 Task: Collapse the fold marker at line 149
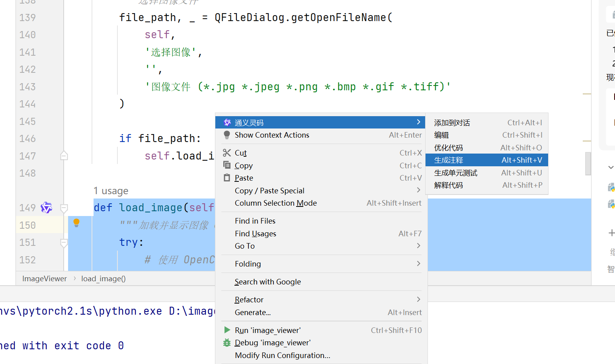coord(64,208)
